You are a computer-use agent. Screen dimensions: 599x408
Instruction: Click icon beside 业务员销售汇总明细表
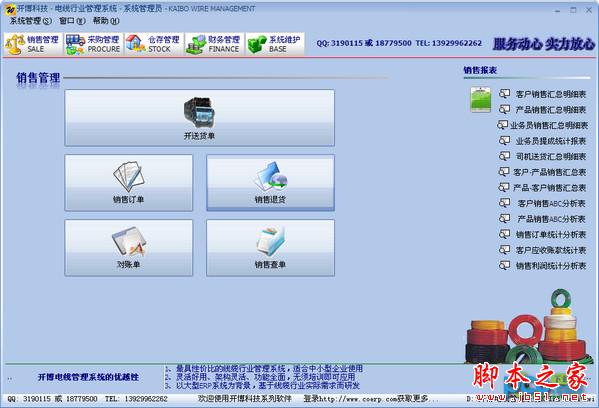(x=502, y=125)
